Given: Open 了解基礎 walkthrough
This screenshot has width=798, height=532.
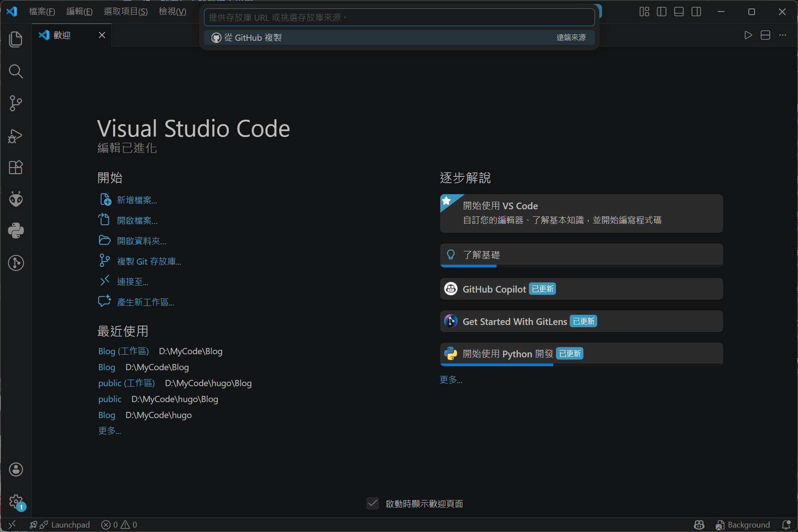Looking at the screenshot, I should point(581,254).
